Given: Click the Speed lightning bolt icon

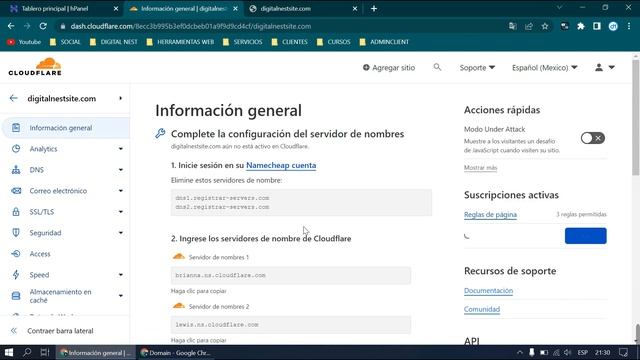Looking at the screenshot, I should point(16,275).
